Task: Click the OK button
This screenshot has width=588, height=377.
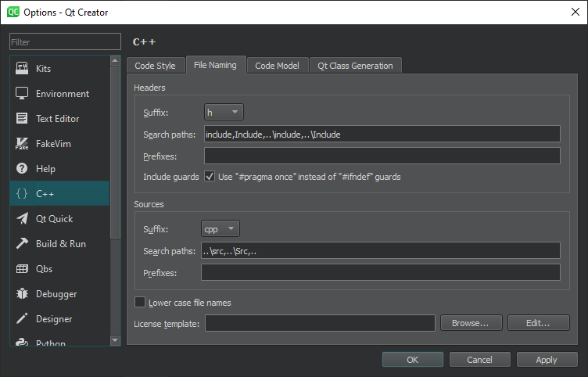Action: pos(413,360)
